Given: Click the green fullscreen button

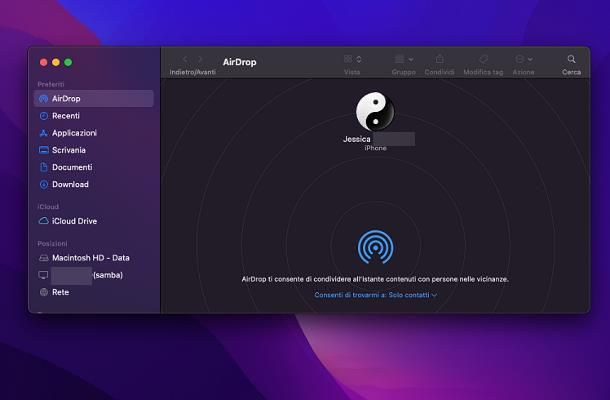Looking at the screenshot, I should pyautogui.click(x=68, y=62).
